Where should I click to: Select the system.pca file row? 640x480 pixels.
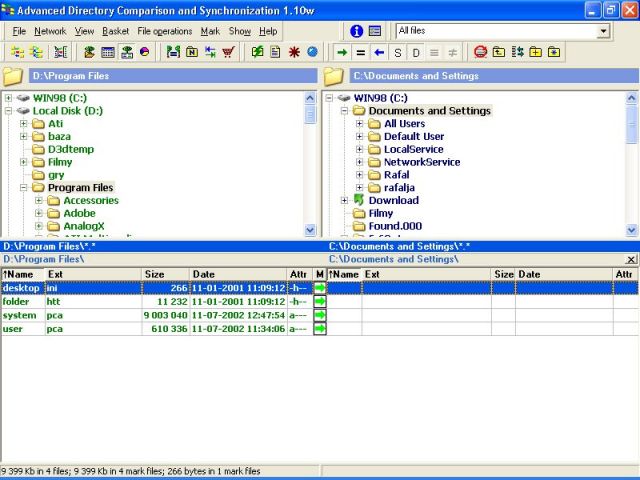point(20,315)
